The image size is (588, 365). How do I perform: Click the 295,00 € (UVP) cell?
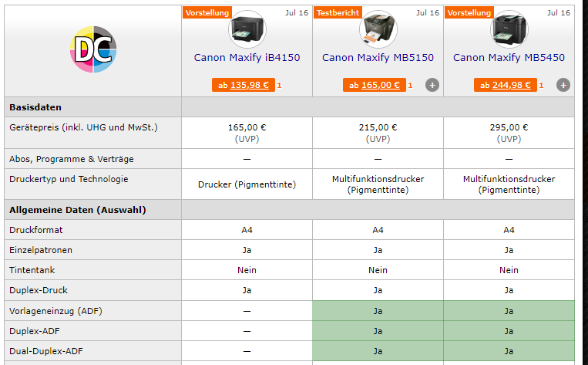point(509,133)
